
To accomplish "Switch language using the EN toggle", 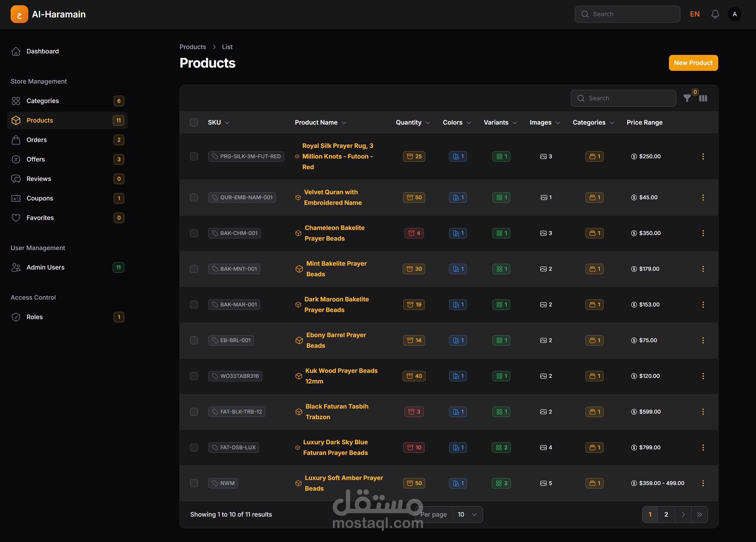I will click(x=695, y=14).
